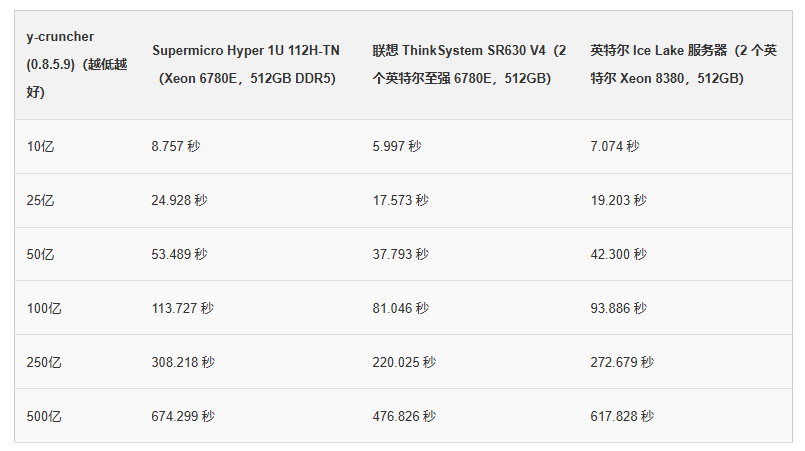Click the 100亿 row label

44,309
